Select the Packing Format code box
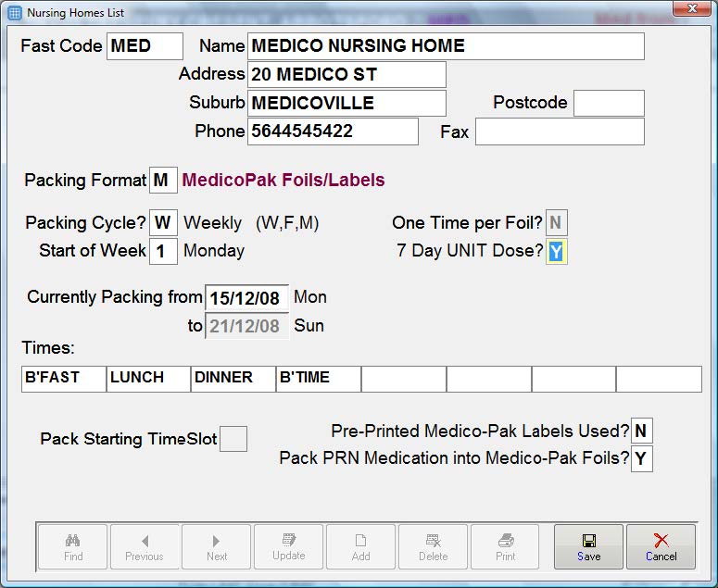 point(163,181)
